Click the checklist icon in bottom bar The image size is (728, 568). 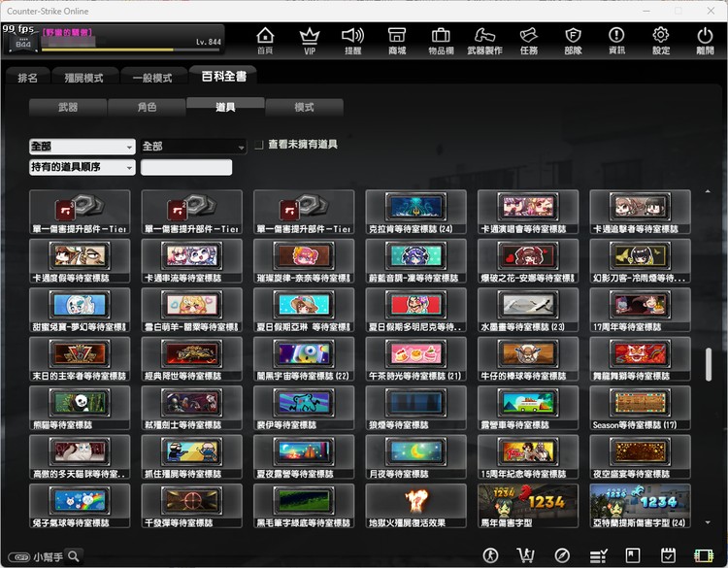tap(598, 555)
